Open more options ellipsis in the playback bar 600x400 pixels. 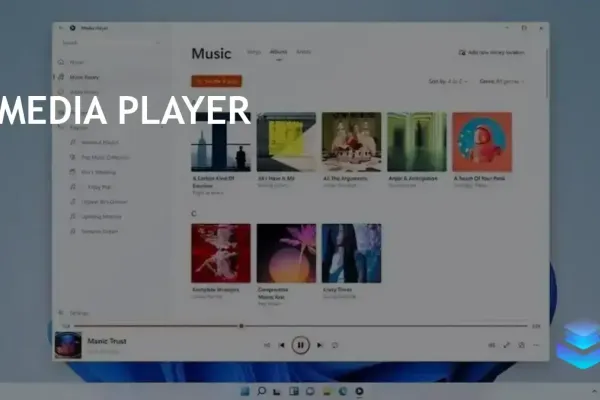pos(536,345)
